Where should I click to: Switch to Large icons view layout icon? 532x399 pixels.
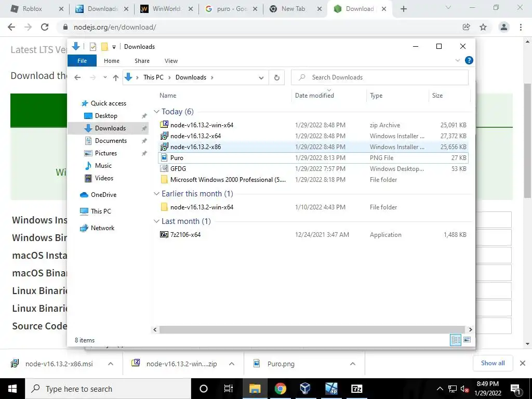click(467, 340)
